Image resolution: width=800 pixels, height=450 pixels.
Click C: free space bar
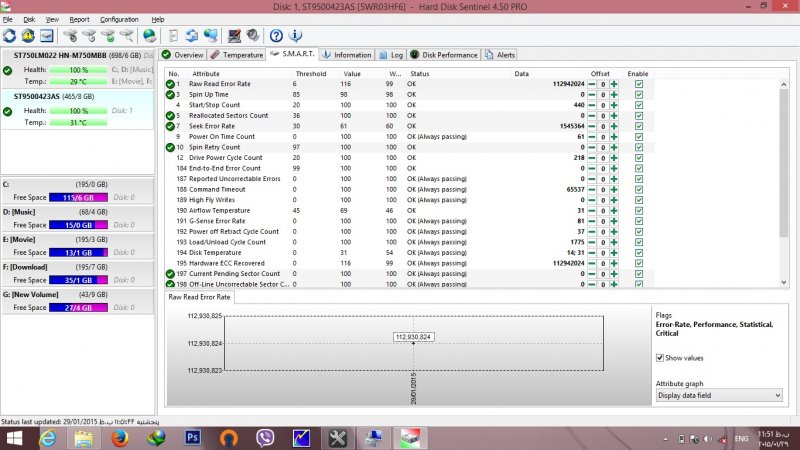[79, 197]
